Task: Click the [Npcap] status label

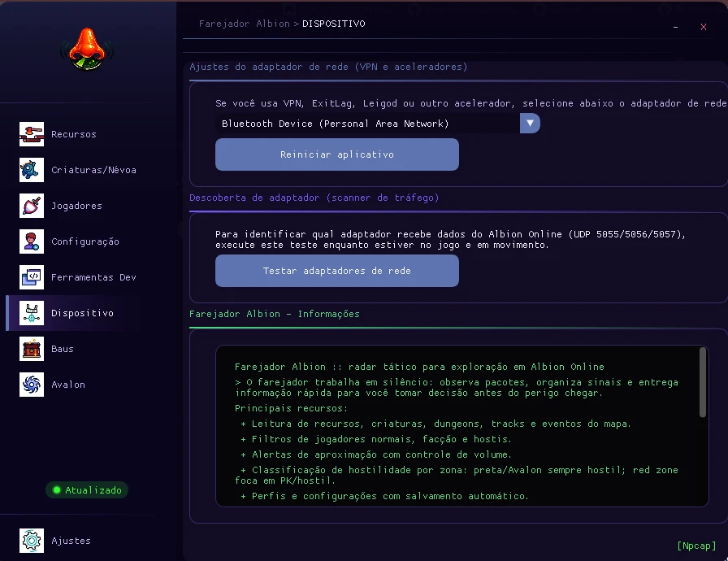Action: click(x=696, y=546)
